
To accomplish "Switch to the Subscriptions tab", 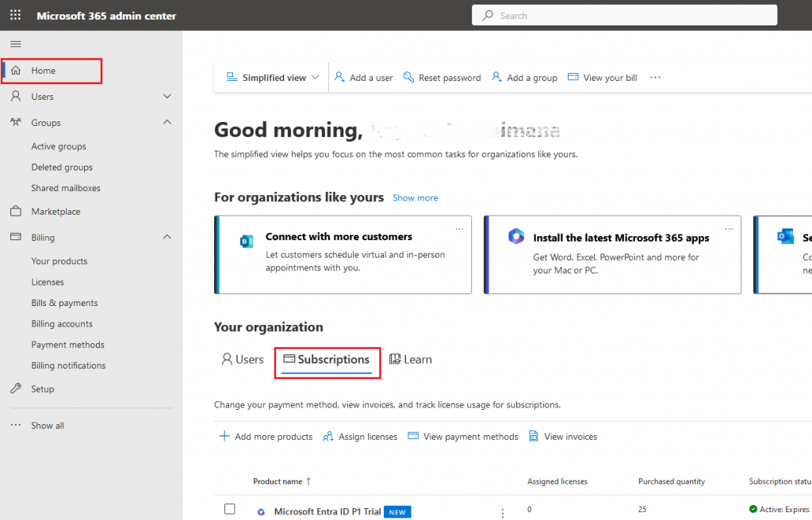I will tap(327, 360).
